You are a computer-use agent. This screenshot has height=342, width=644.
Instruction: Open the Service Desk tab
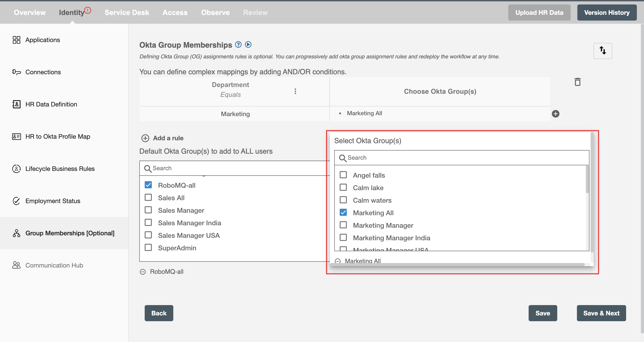coord(127,13)
